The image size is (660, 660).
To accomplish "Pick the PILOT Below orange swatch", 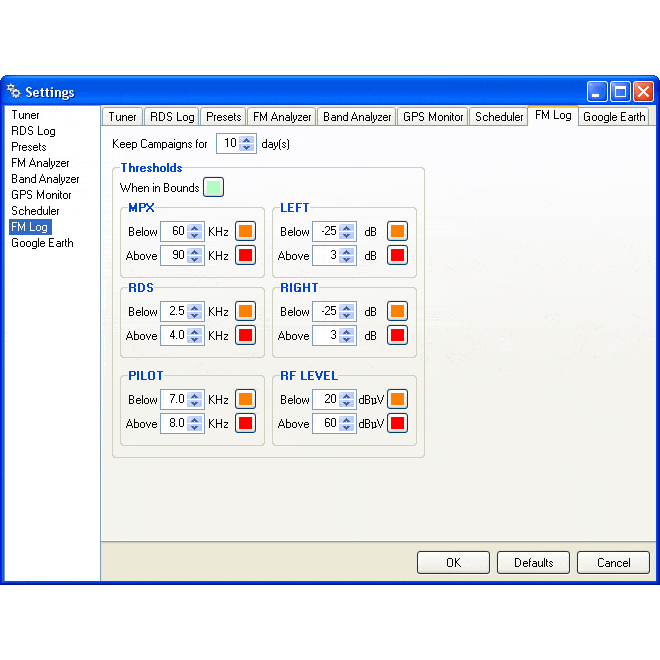I will pyautogui.click(x=245, y=399).
